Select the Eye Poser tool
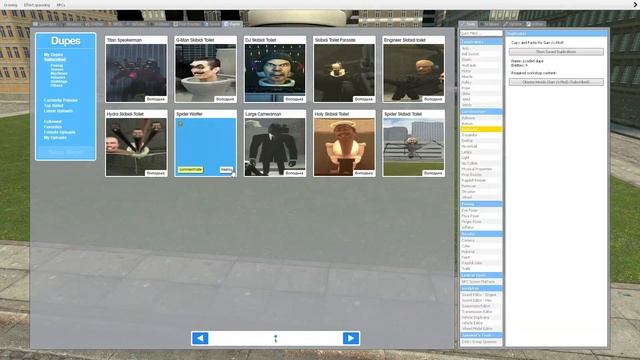Viewport: 640px width, 360px height. click(481, 210)
